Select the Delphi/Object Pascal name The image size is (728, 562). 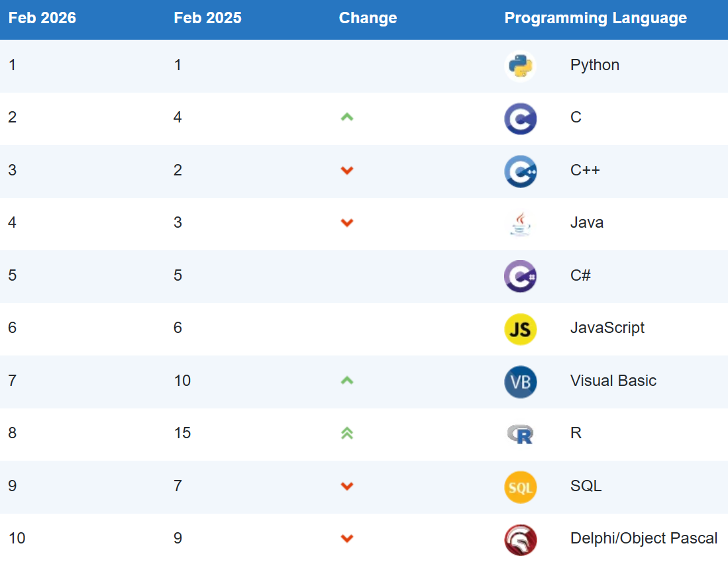point(644,538)
